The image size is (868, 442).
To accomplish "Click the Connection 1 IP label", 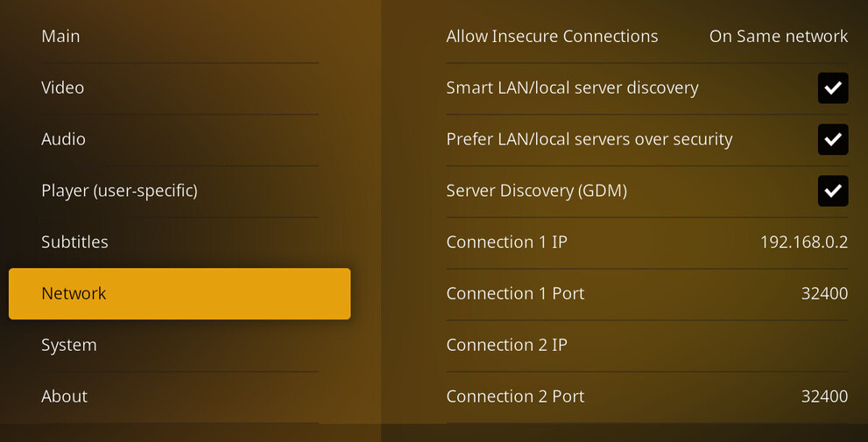I will click(x=506, y=242).
